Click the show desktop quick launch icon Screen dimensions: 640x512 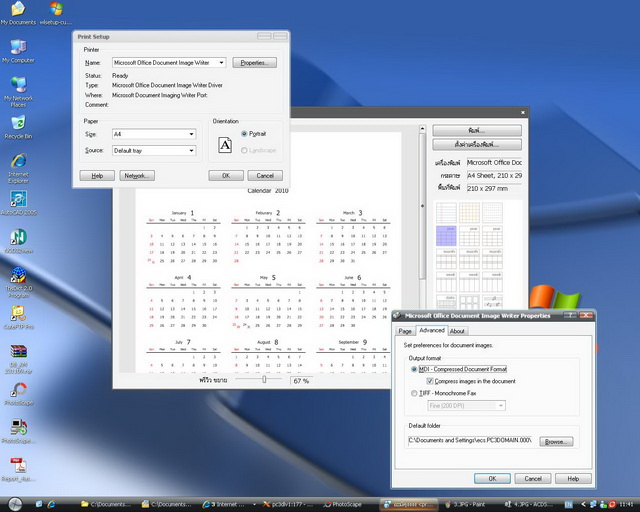39,504
